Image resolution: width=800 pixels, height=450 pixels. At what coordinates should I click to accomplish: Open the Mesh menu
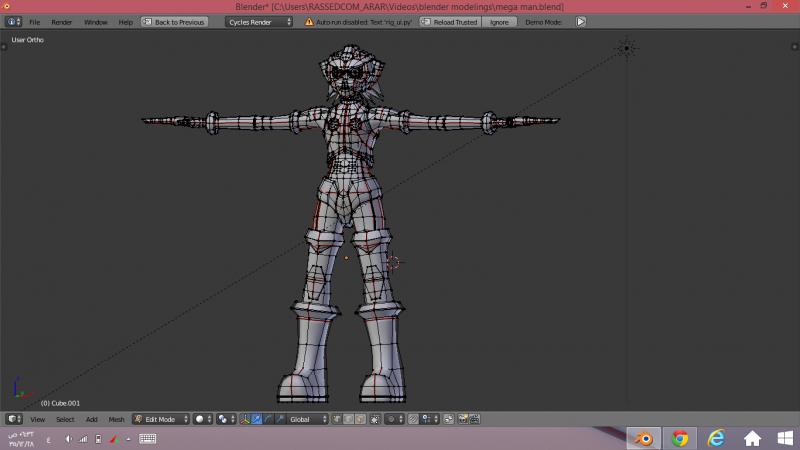[117, 419]
